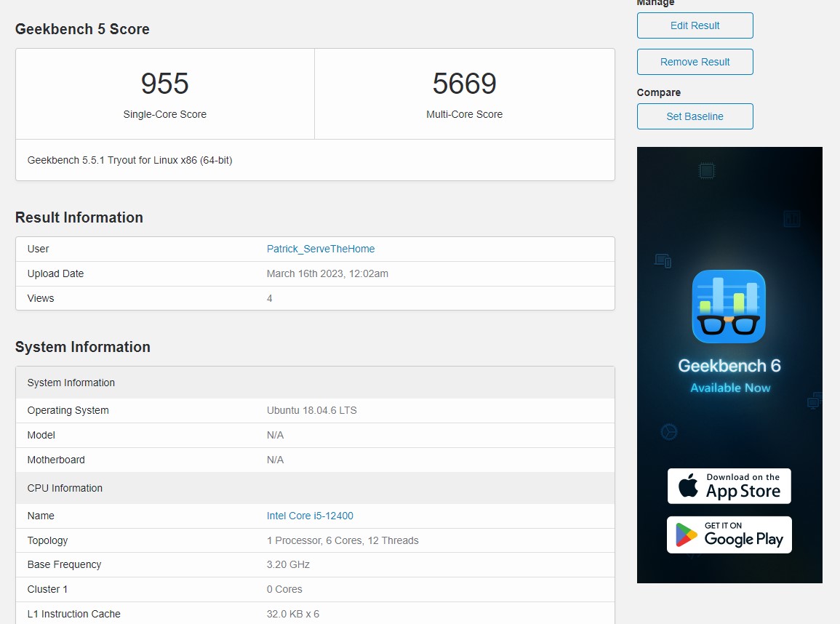Image resolution: width=840 pixels, height=624 pixels.
Task: Select the 955 single-core score value
Action: point(164,84)
